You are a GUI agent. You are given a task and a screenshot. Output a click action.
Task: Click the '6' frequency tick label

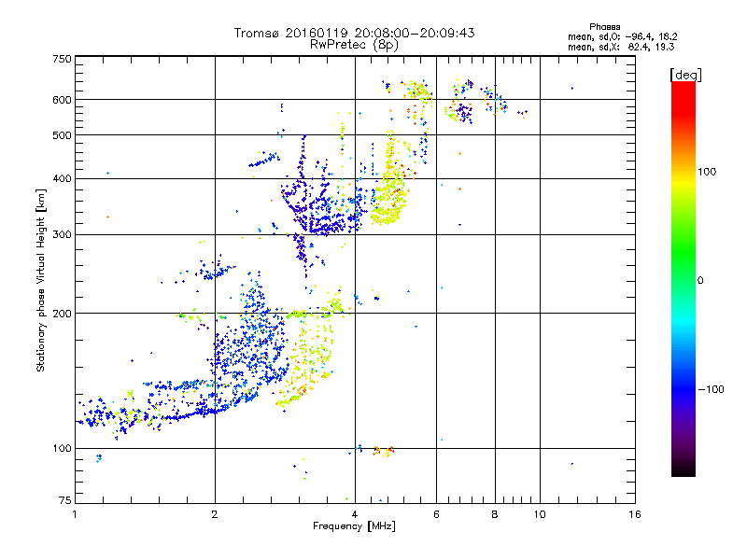click(x=436, y=514)
